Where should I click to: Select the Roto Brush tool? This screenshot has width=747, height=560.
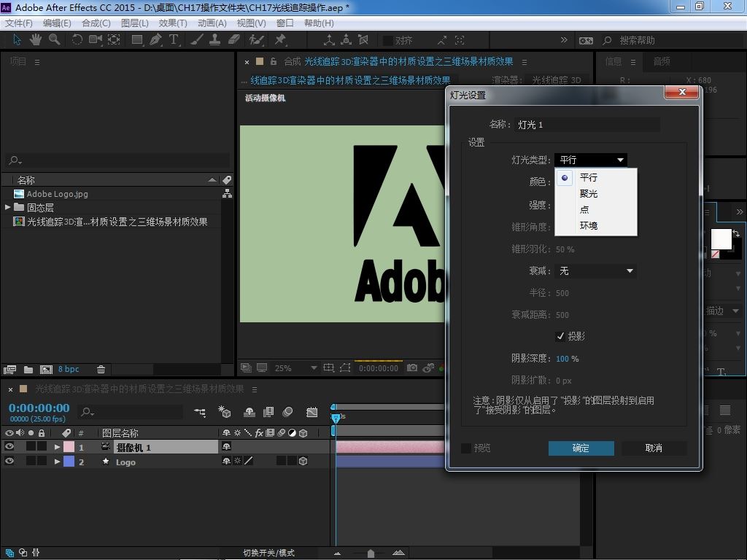tap(256, 40)
